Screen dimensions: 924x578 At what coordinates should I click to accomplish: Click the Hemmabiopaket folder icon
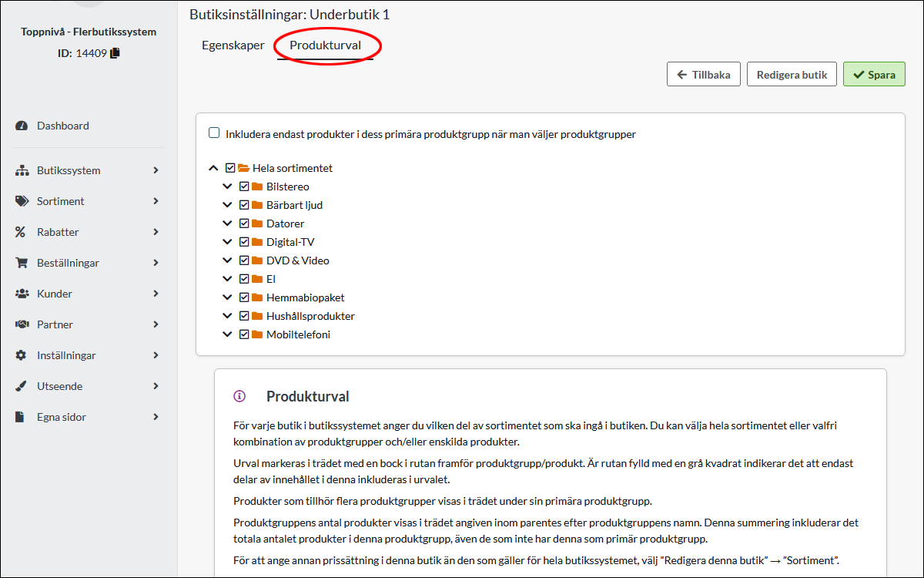[257, 297]
